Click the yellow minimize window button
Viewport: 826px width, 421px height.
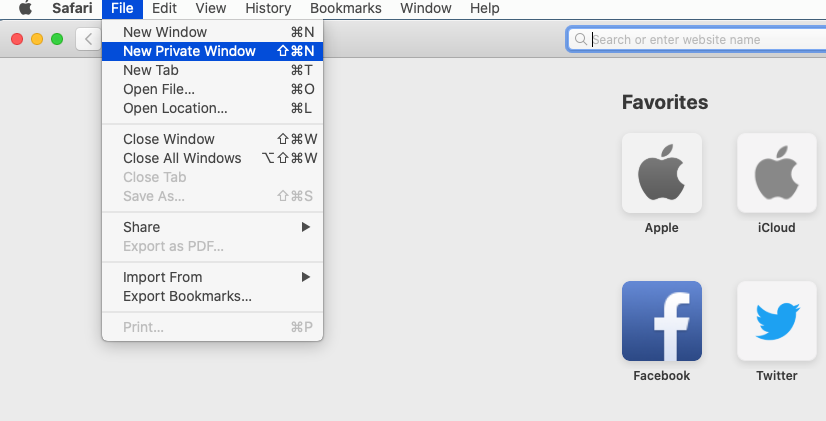click(x=37, y=39)
